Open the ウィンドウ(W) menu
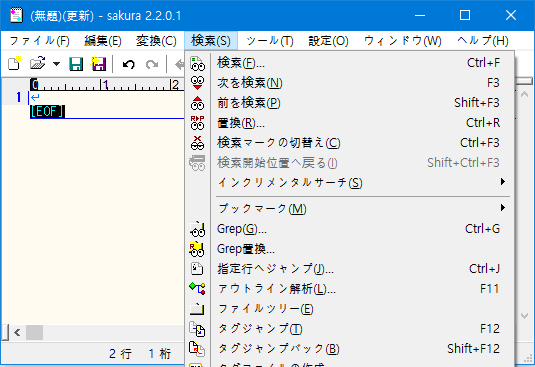Screen dimensions: 535x367 [403, 41]
